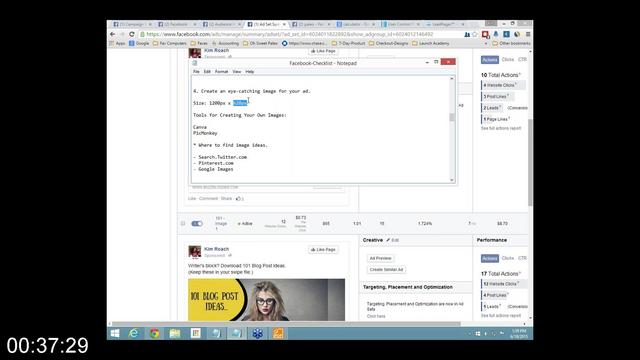This screenshot has width=640, height=360.
Task: Open the Launch Academy bookmark folder
Action: [431, 43]
